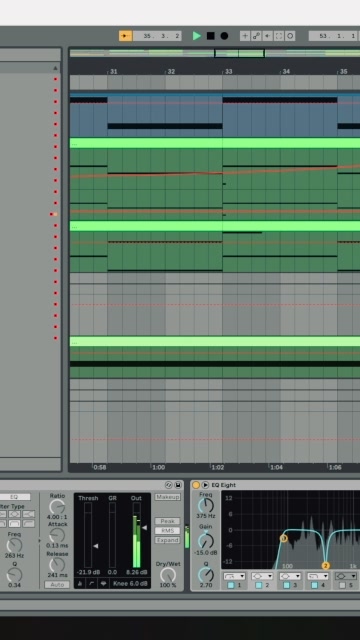The image size is (360, 640).
Task: Toggle EQ Eight band 1 activator
Action: [x=231, y=585]
